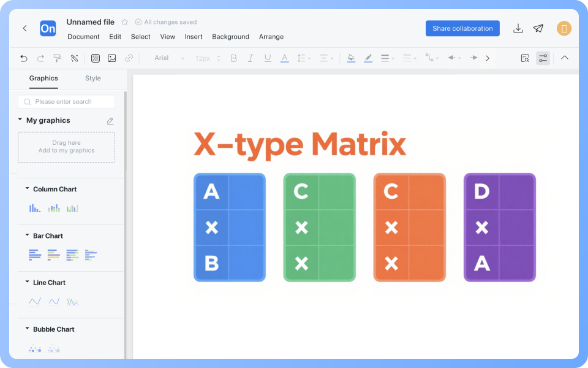Toggle italic text formatting
The height and width of the screenshot is (368, 588).
(x=250, y=58)
